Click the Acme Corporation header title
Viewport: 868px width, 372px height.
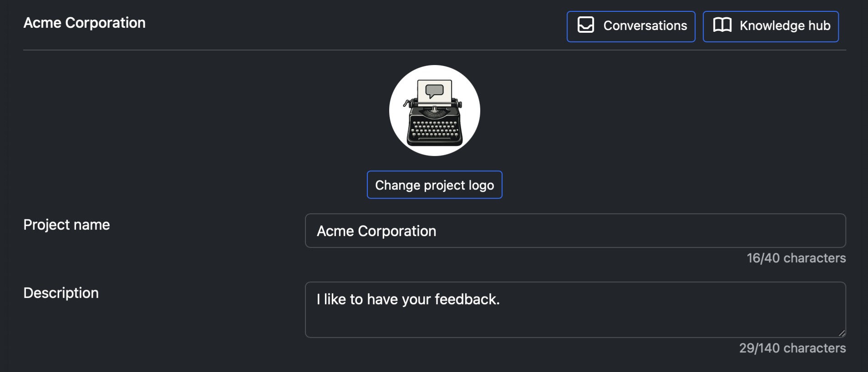pyautogui.click(x=85, y=23)
